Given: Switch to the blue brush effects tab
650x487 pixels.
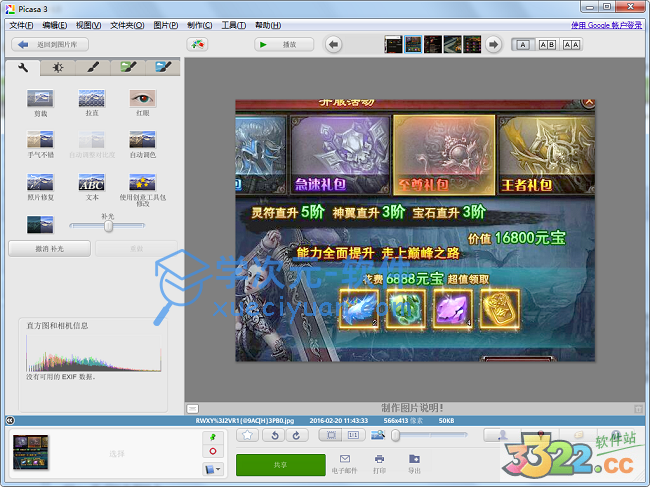Looking at the screenshot, I should click(x=163, y=68).
